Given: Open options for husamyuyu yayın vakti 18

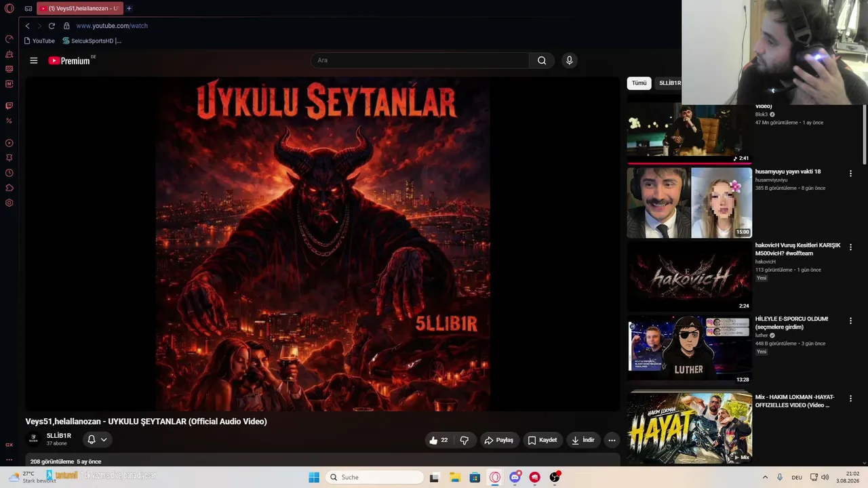Looking at the screenshot, I should (x=850, y=174).
